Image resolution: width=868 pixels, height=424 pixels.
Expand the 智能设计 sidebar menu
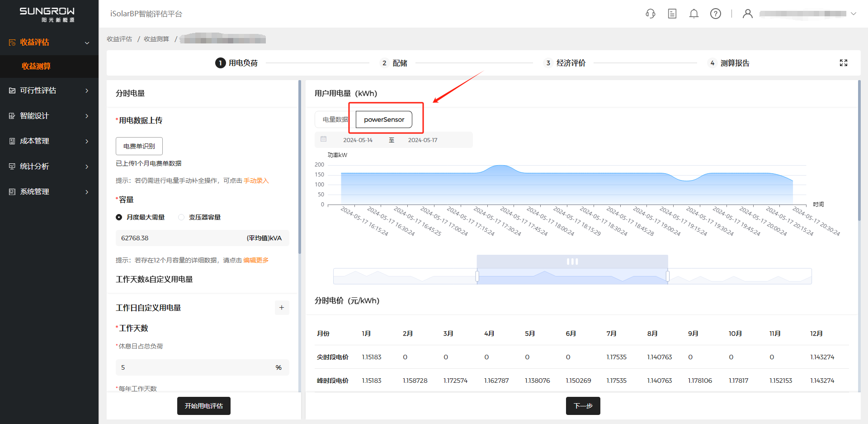(49, 116)
